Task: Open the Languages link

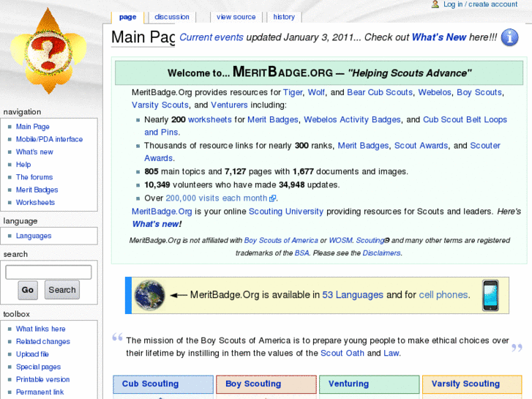Action: (34, 236)
